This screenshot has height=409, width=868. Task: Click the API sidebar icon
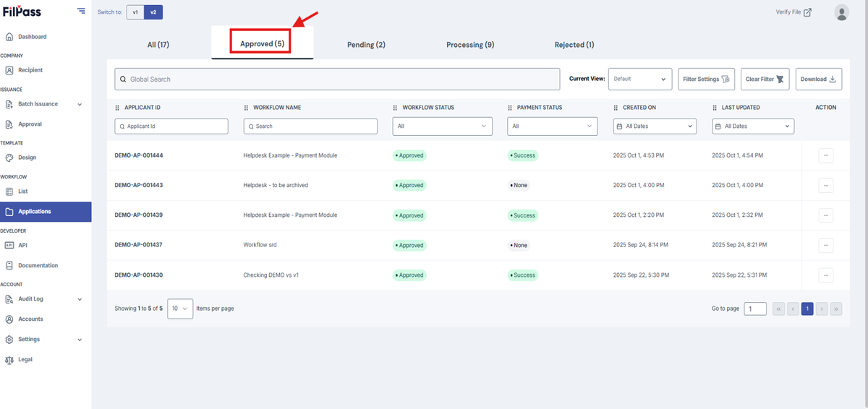(9, 245)
